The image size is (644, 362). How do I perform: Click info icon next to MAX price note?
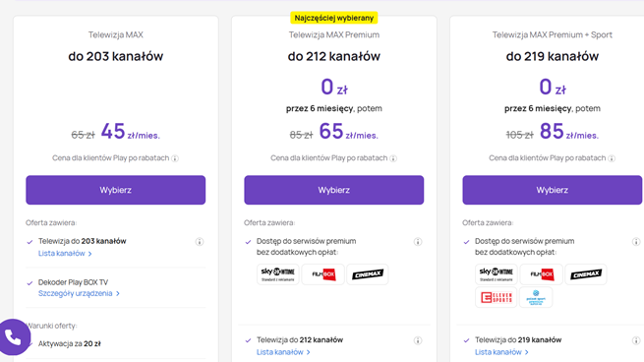175,158
